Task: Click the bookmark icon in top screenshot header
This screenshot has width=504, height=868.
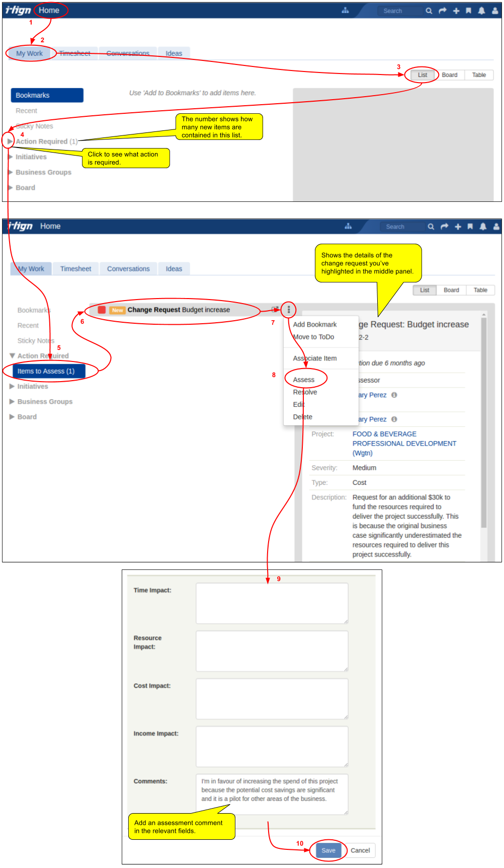Action: [x=468, y=11]
